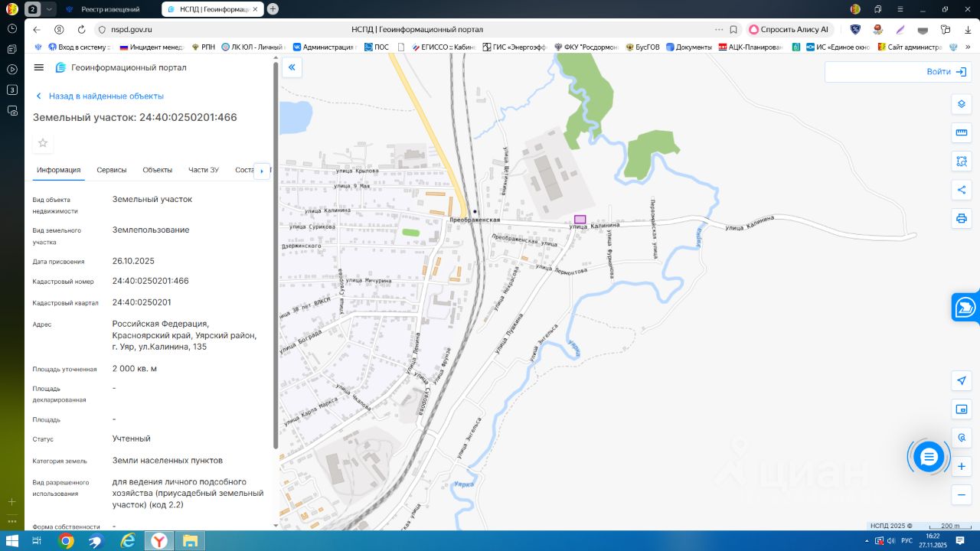Open the blue assistant widget on right edge

tap(965, 307)
